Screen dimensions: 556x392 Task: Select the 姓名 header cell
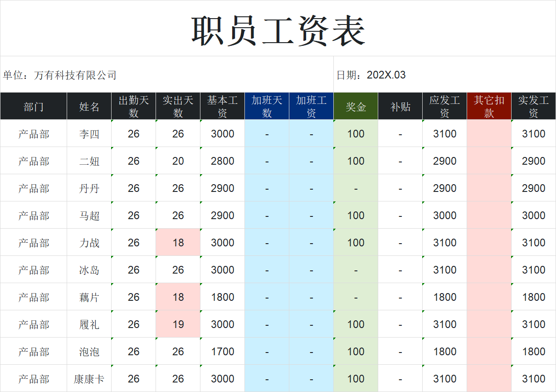coord(89,107)
